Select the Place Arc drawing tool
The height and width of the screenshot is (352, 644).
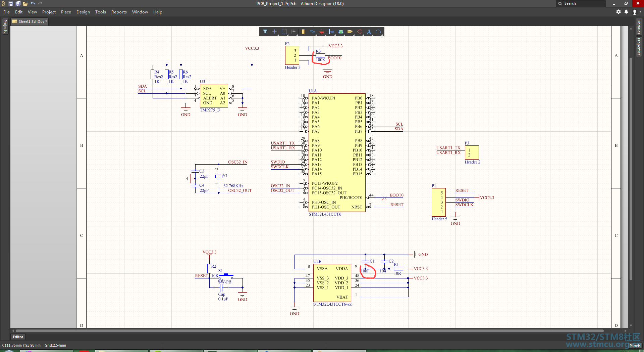pyautogui.click(x=378, y=32)
